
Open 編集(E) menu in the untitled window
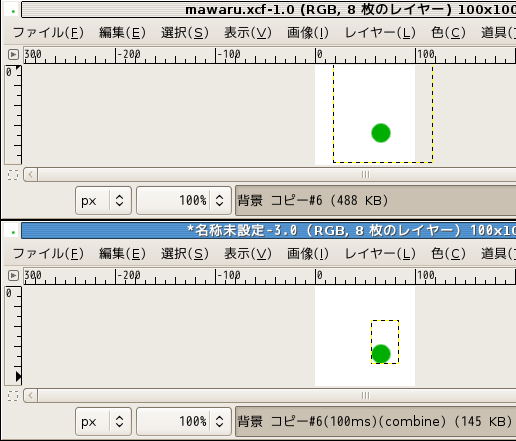point(122,254)
